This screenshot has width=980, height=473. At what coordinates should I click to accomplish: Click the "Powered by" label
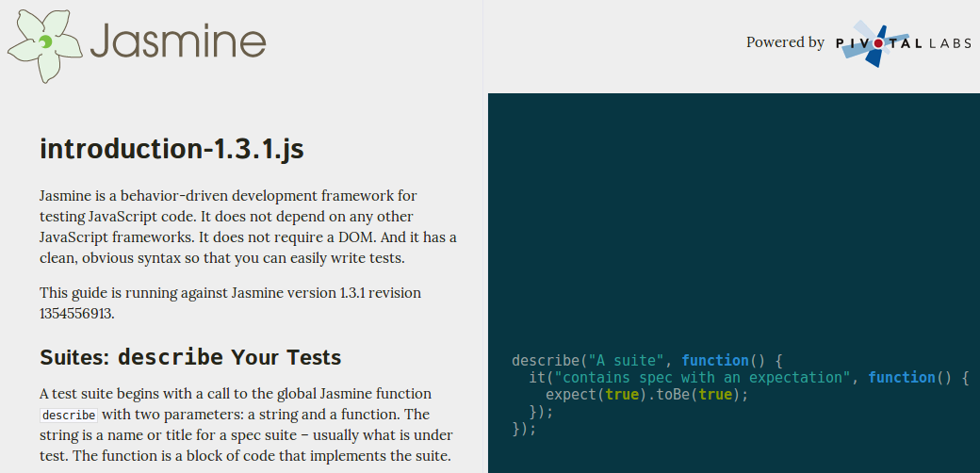pos(785,42)
